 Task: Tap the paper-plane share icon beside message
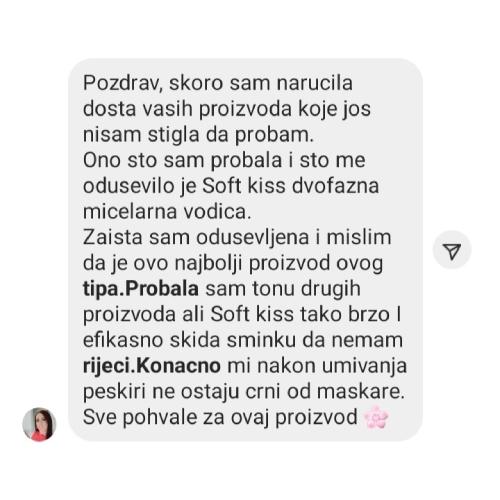coord(452,250)
